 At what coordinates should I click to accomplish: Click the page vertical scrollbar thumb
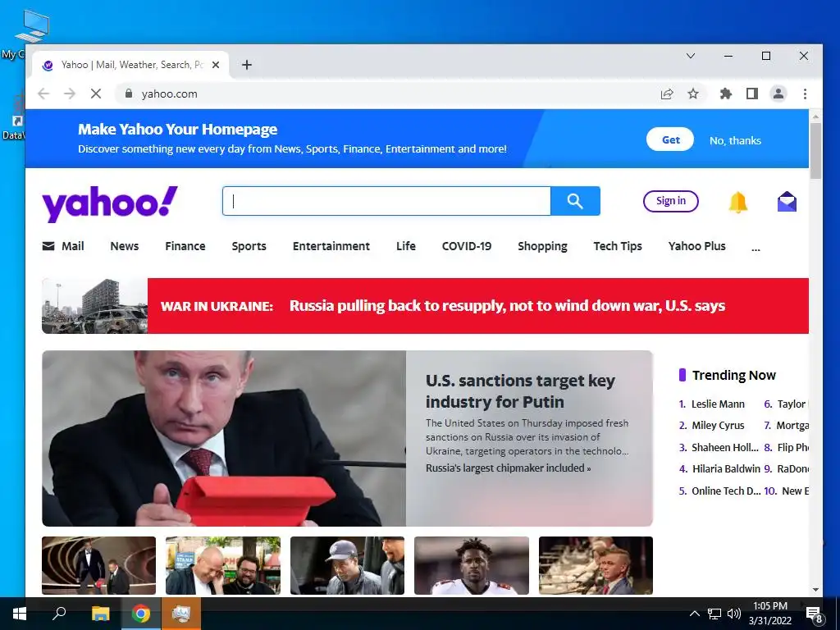[815, 151]
